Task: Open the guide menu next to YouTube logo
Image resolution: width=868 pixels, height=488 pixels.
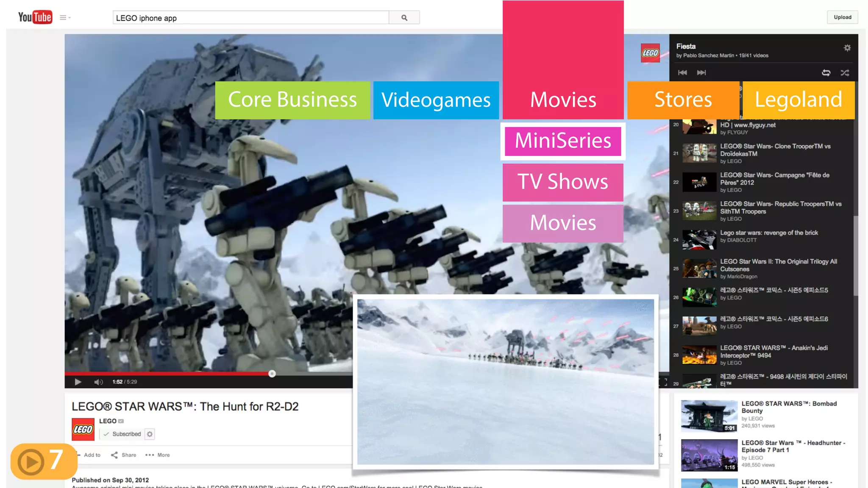Action: pyautogui.click(x=65, y=18)
